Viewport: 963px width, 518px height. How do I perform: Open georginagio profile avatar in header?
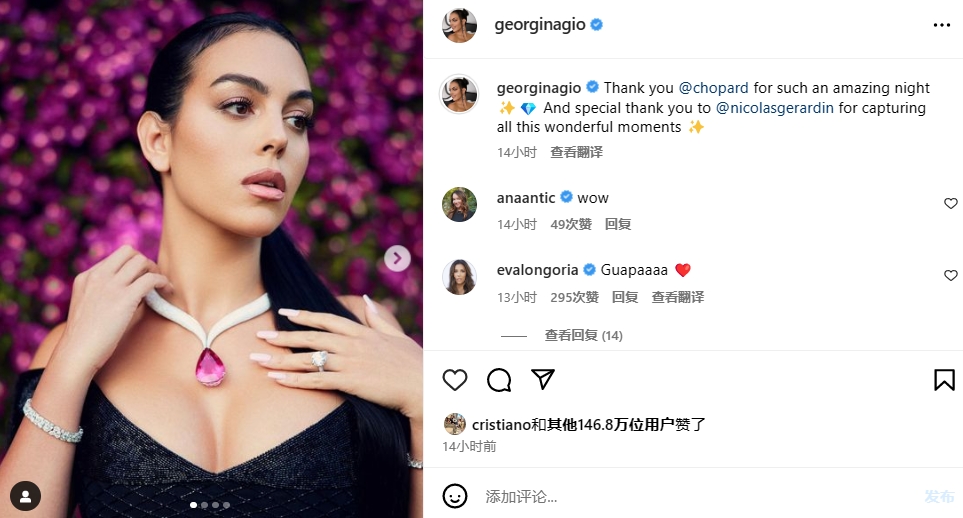click(459, 25)
